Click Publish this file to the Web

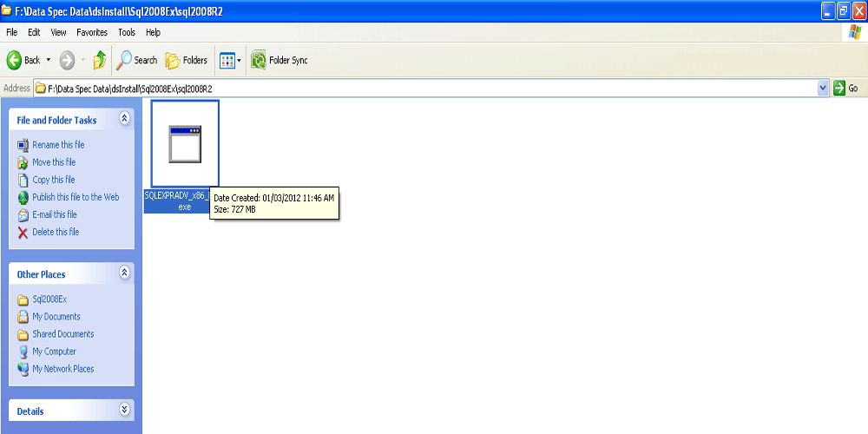(76, 197)
